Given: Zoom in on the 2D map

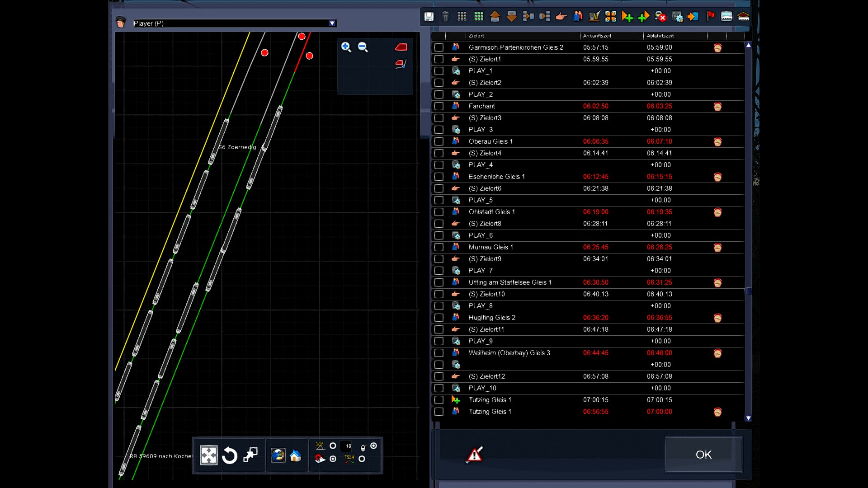Looking at the screenshot, I should coord(346,47).
